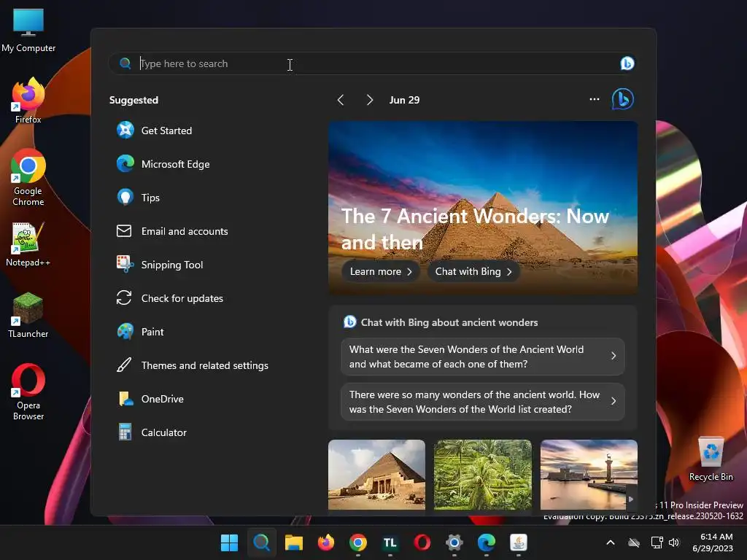
Task: Open Calculator from suggested list
Action: pyautogui.click(x=152, y=432)
